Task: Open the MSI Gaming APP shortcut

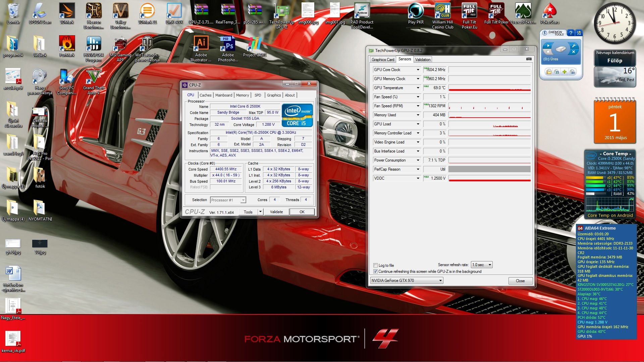Action: [x=120, y=49]
